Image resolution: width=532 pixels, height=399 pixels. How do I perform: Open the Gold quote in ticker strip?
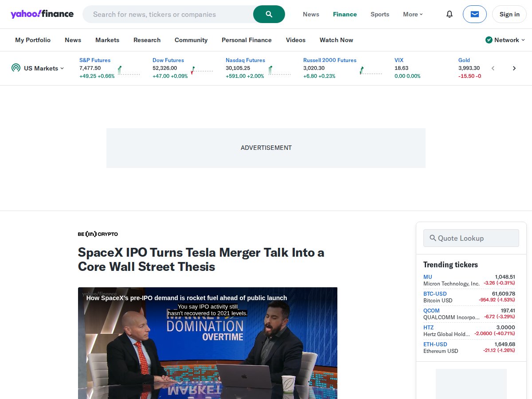pyautogui.click(x=464, y=60)
